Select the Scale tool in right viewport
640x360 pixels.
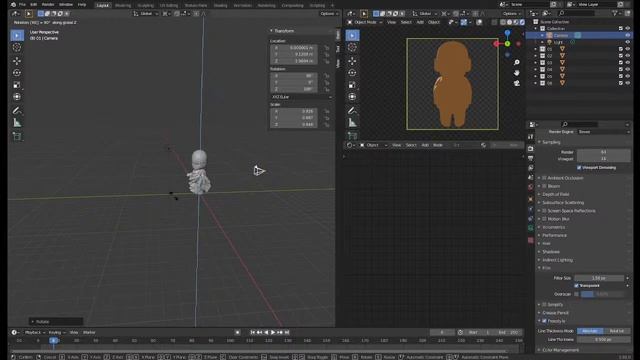click(352, 85)
